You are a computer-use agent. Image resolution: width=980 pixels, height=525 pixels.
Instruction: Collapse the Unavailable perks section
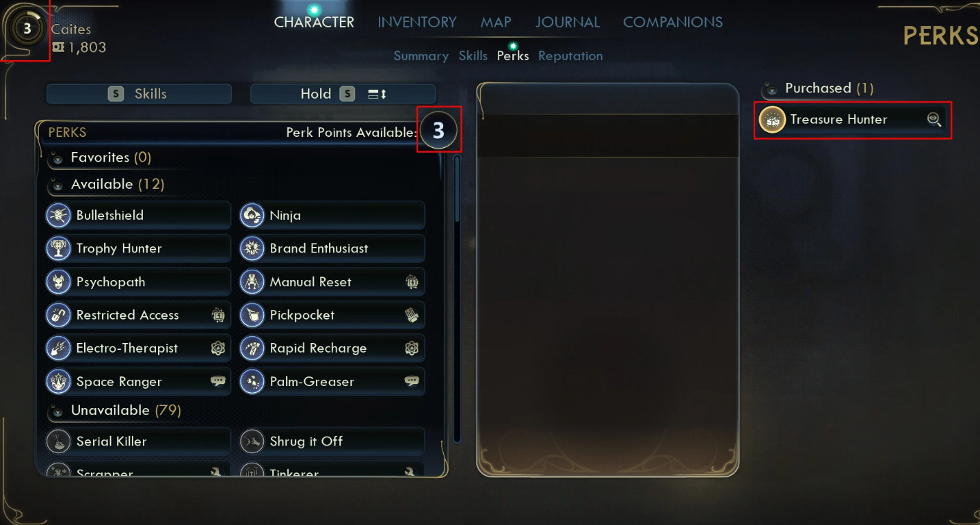[x=57, y=411]
